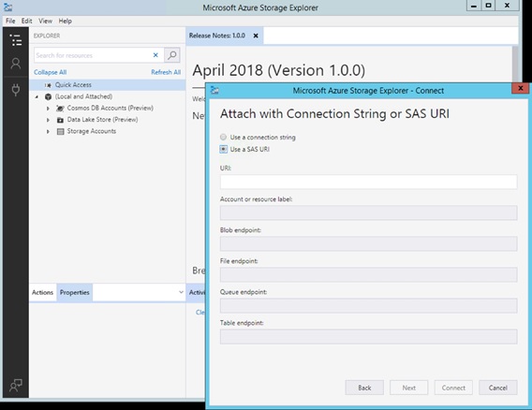The height and width of the screenshot is (410, 532).
Task: Click into the URI input field
Action: (368, 183)
